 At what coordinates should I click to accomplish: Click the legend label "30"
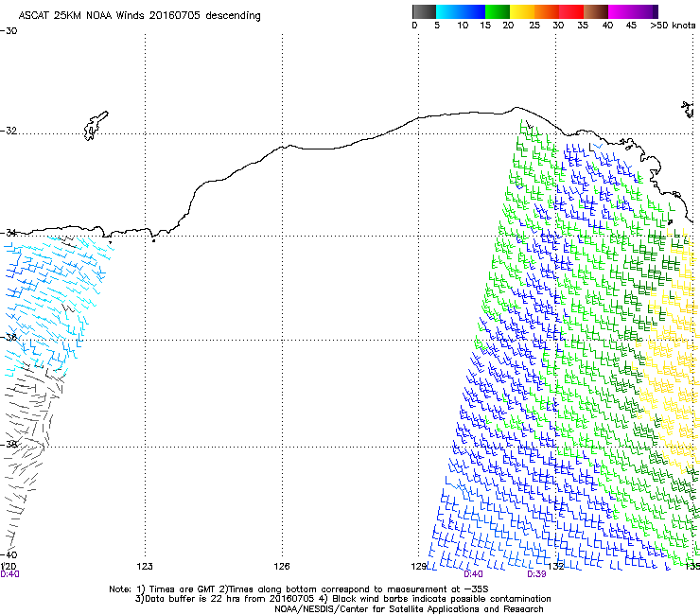(x=558, y=26)
